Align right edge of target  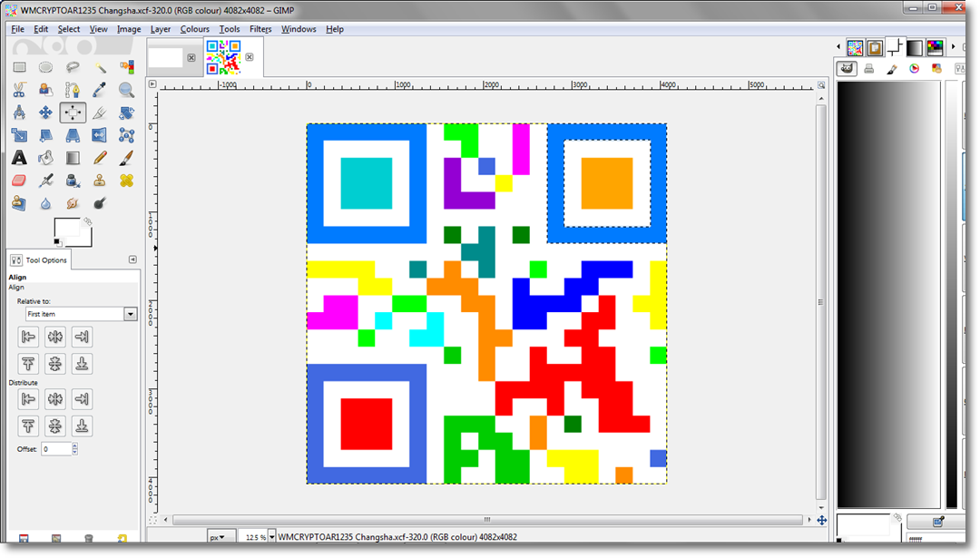82,337
